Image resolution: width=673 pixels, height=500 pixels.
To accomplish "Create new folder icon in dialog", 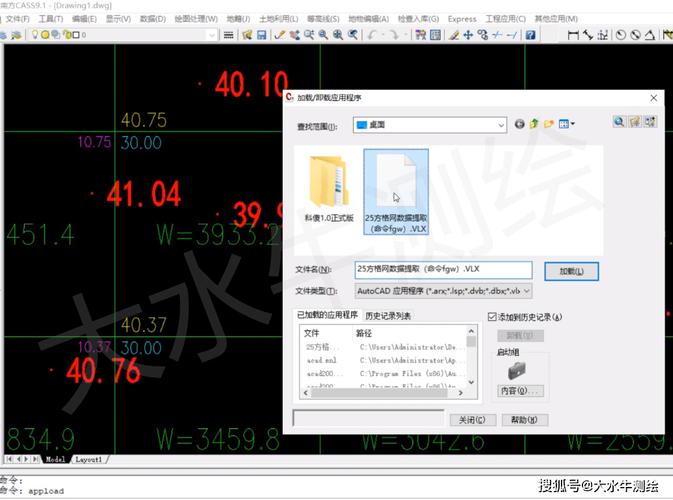I will point(549,124).
